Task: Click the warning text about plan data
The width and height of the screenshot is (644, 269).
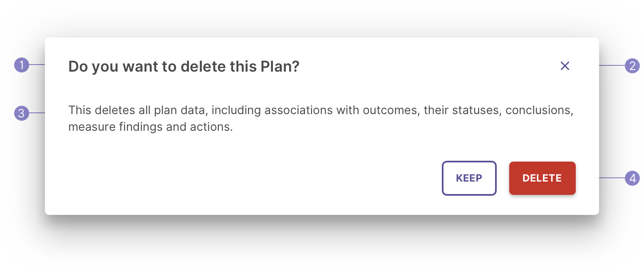Action: click(321, 119)
